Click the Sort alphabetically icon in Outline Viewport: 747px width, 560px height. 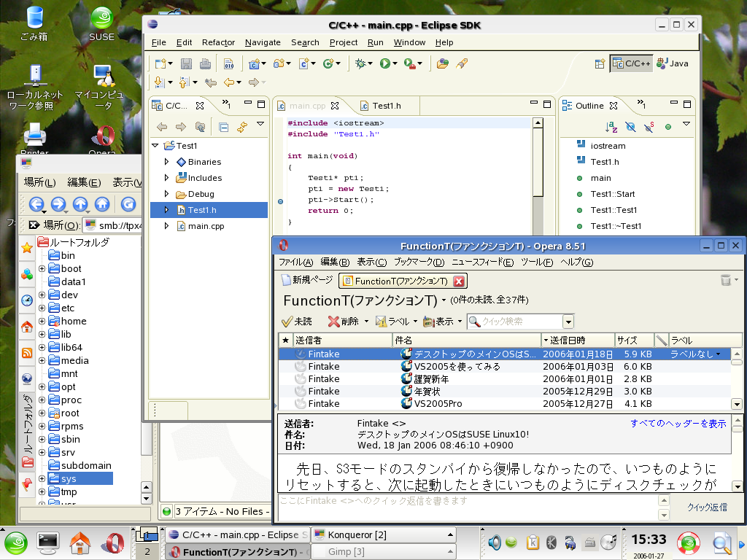point(611,127)
